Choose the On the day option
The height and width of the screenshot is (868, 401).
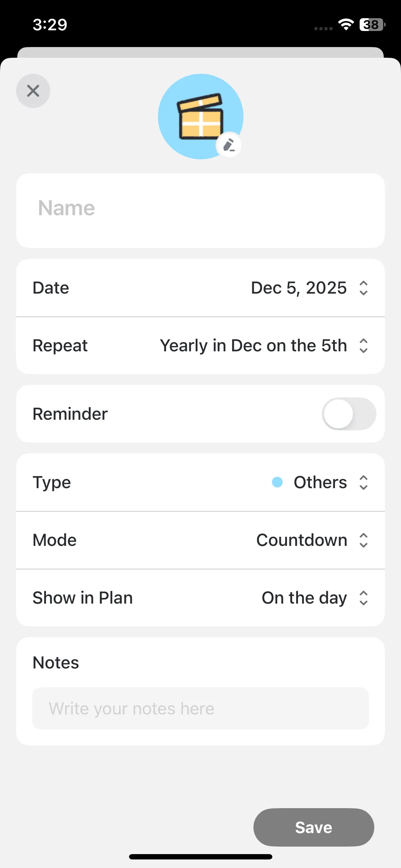[304, 598]
